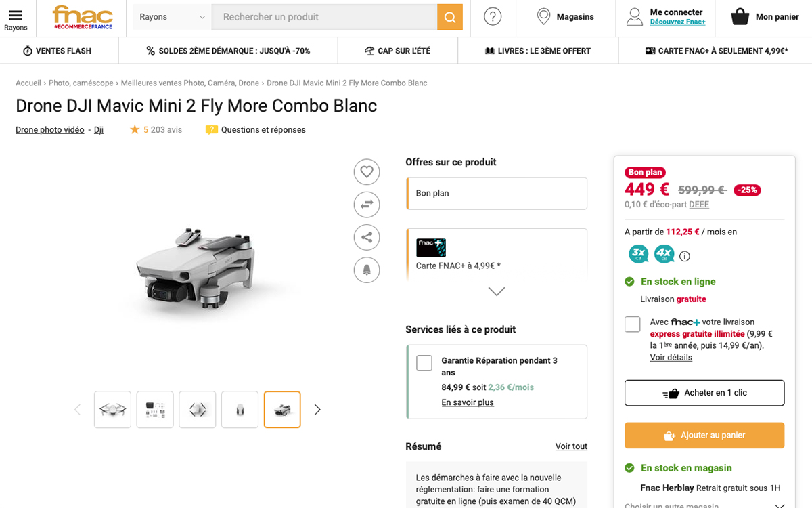The width and height of the screenshot is (812, 508).
Task: Show next product thumbnails arrow
Action: pos(317,409)
